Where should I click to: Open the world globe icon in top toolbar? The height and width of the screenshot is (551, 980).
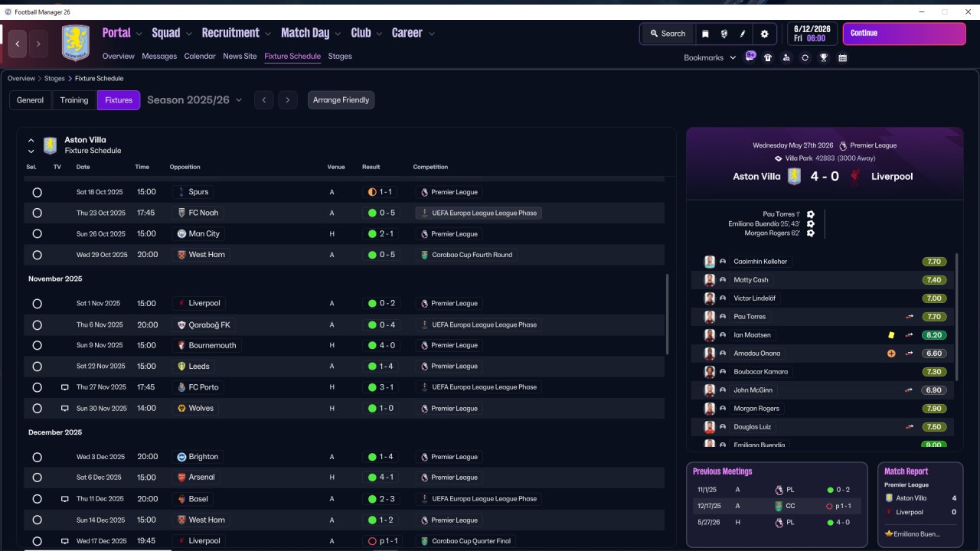(724, 34)
